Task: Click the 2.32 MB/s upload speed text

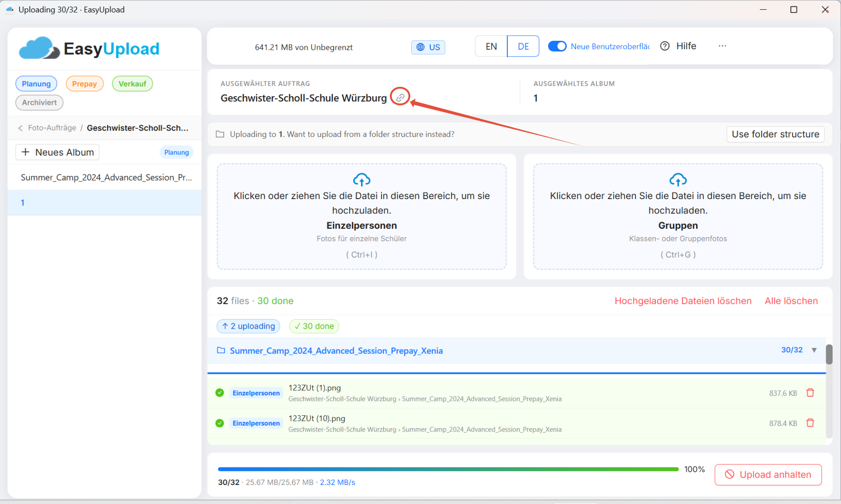Action: [x=337, y=482]
